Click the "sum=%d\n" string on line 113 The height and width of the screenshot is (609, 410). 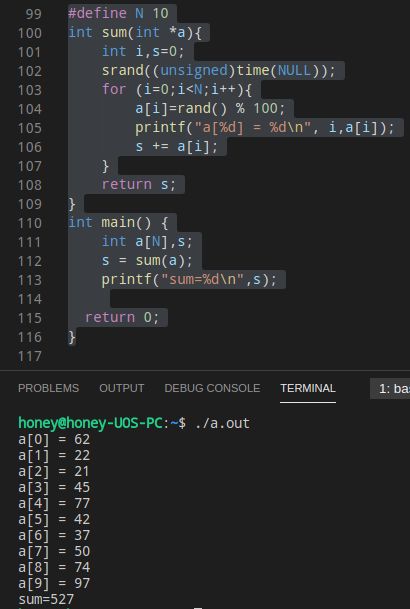[203, 280]
